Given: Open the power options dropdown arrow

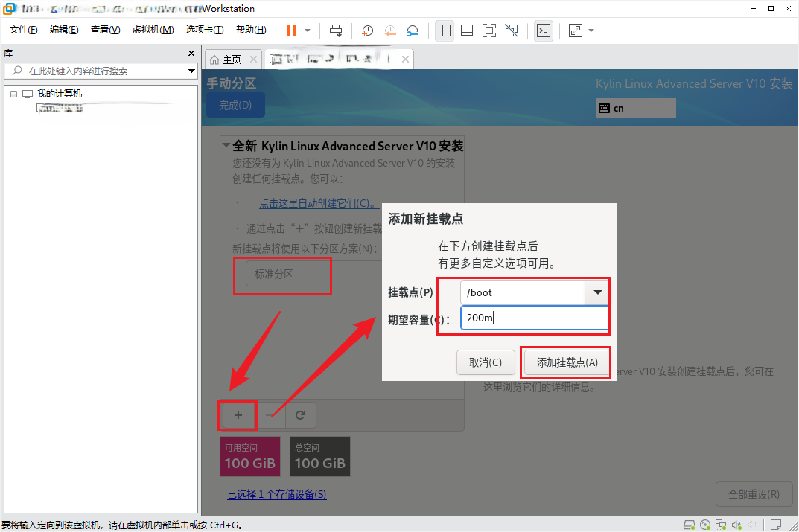Looking at the screenshot, I should click(308, 31).
